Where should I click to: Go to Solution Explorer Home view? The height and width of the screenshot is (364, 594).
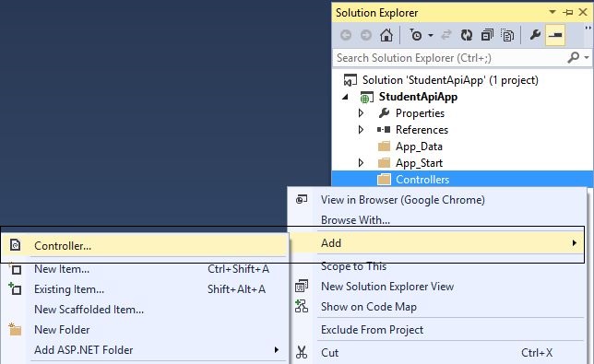[x=386, y=35]
